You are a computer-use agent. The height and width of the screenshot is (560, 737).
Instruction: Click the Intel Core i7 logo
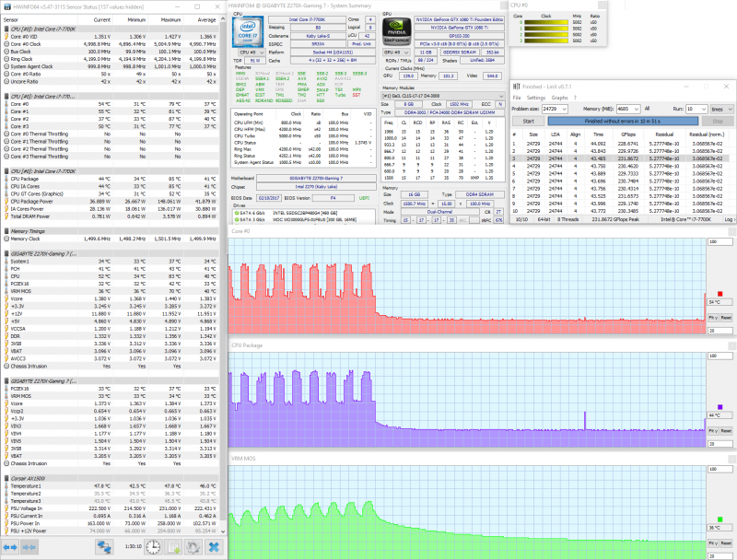point(247,32)
